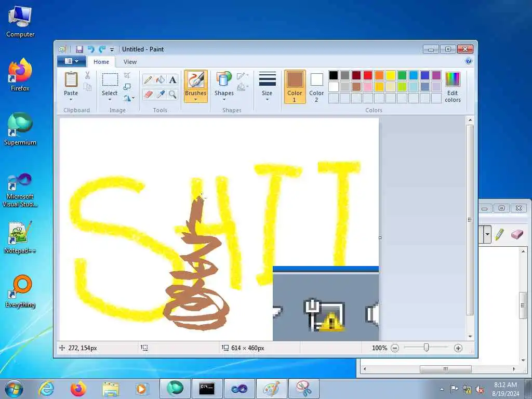Click the pen tool in the background window
The image size is (532, 399).
pyautogui.click(x=499, y=234)
